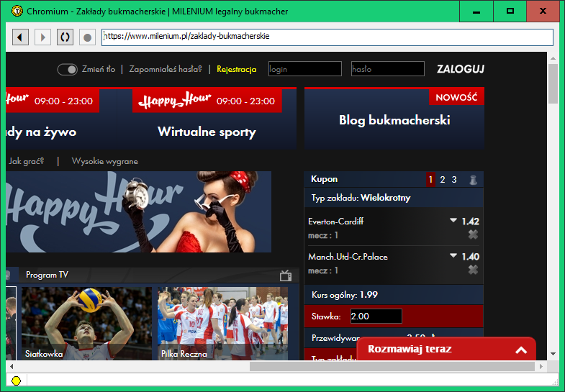Open the Pilka Reczna handball thumbnail
565x392 pixels.
pos(222,323)
